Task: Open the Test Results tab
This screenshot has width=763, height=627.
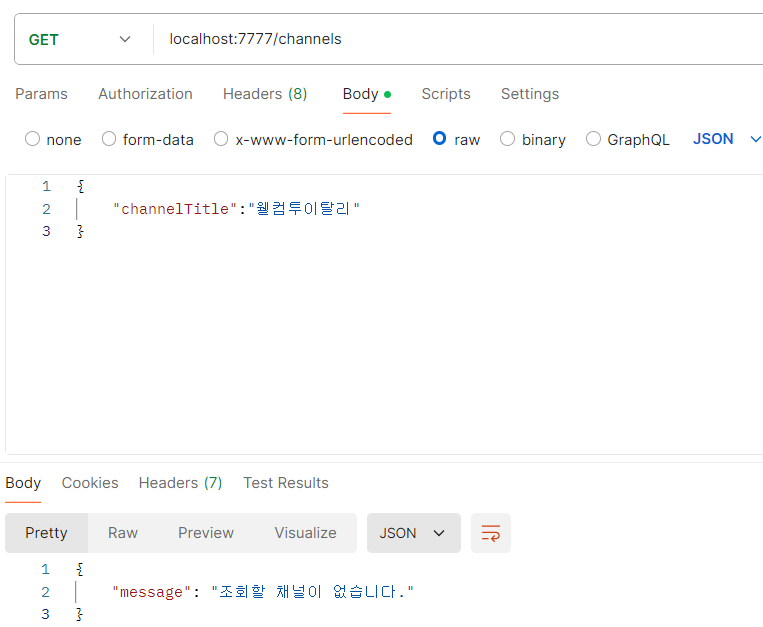Action: [286, 483]
